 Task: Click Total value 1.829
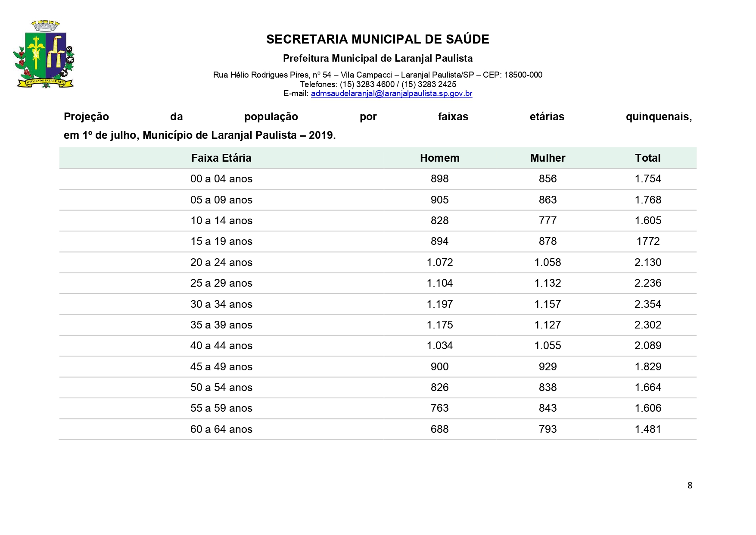[648, 367]
